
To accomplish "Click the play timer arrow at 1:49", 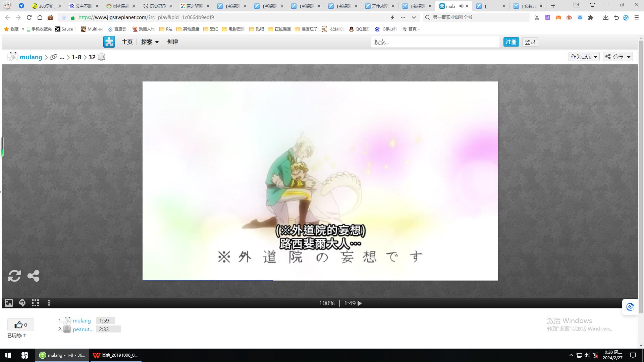I will [360, 303].
